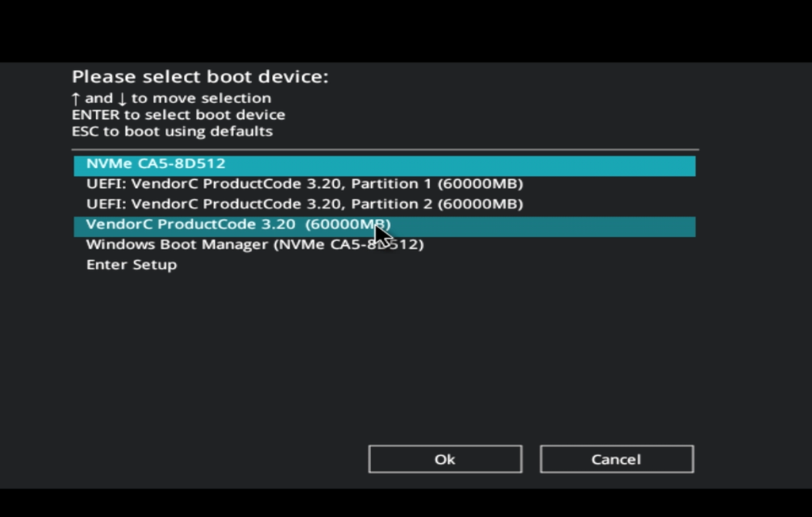The image size is (812, 517).
Task: Open Enter Setup from boot list
Action: coord(385,266)
